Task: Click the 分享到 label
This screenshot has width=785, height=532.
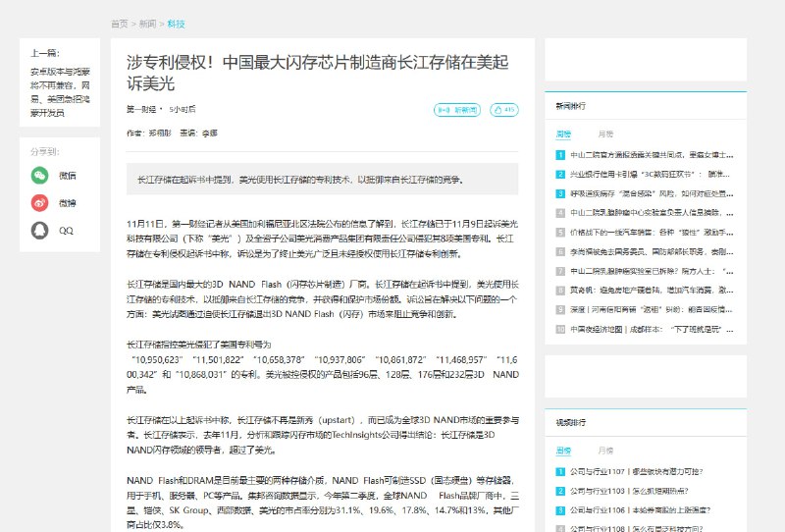Action: [x=44, y=152]
